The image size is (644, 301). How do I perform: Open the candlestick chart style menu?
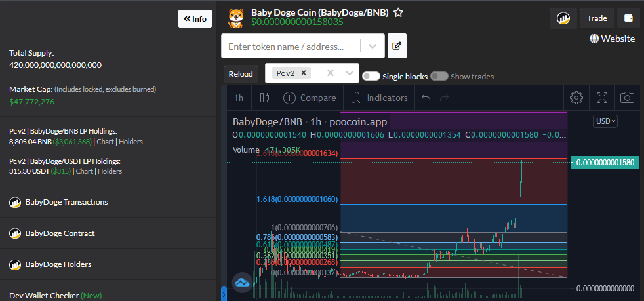(265, 98)
